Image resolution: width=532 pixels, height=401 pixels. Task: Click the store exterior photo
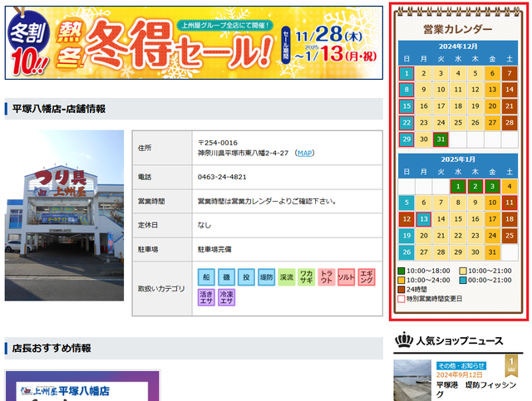64,216
